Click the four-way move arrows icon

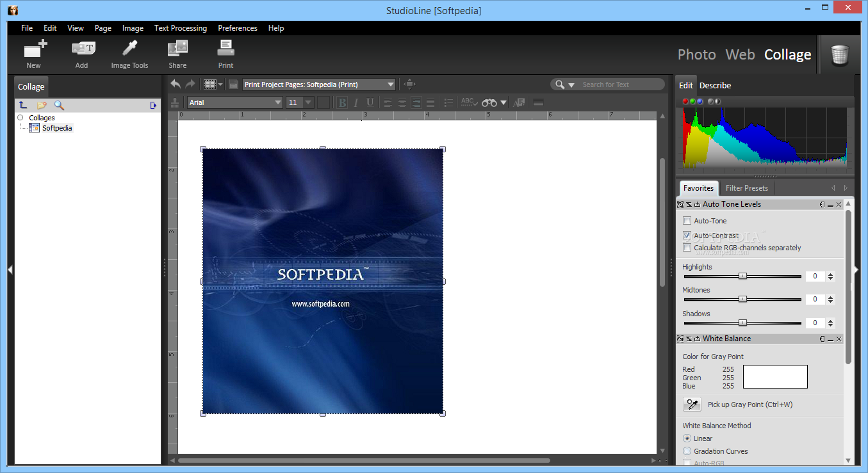(410, 84)
